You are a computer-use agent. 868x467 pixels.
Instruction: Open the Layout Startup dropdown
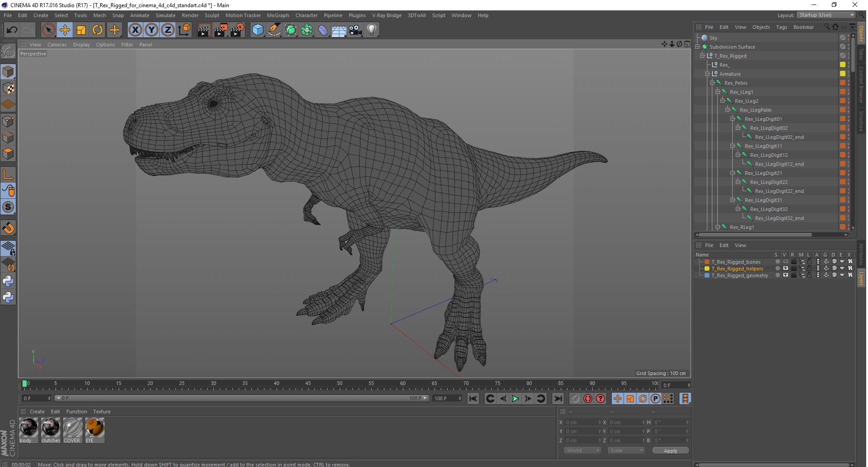tap(826, 15)
